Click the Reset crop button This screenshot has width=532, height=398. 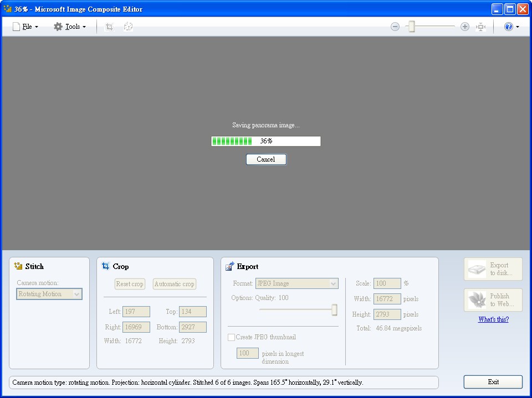pos(130,284)
